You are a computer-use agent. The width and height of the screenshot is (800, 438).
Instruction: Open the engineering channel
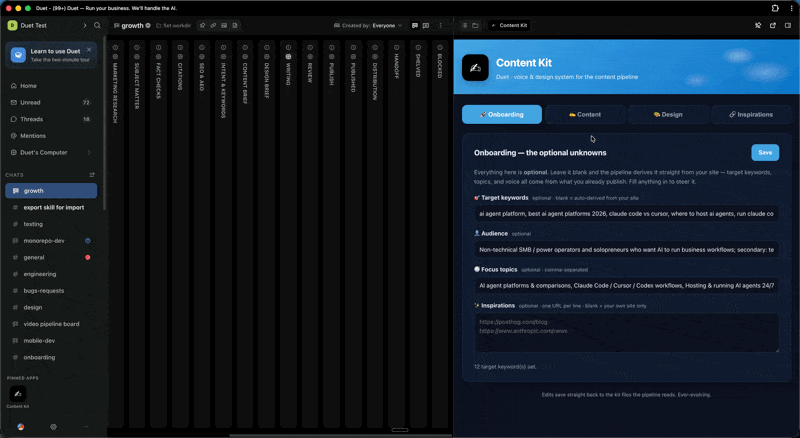[51, 274]
